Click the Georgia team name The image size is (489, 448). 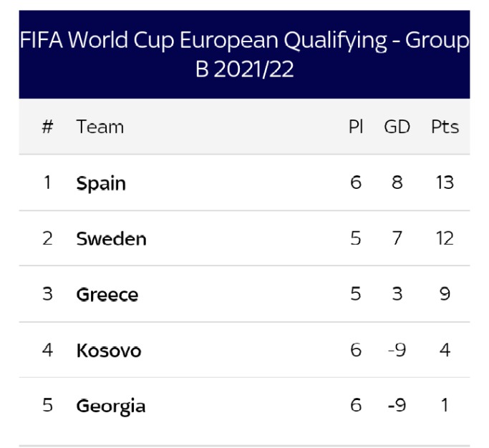point(111,406)
